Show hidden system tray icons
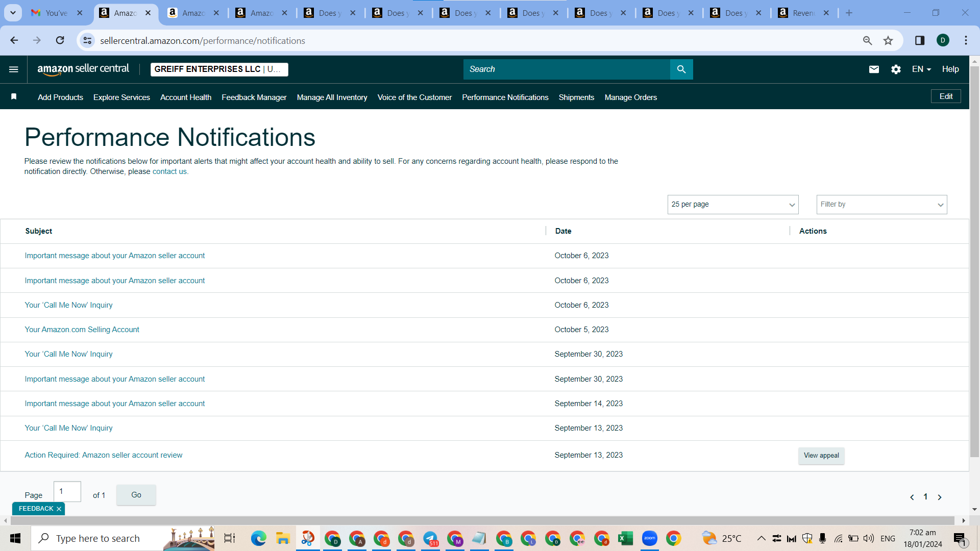The image size is (980, 551). pos(761,538)
